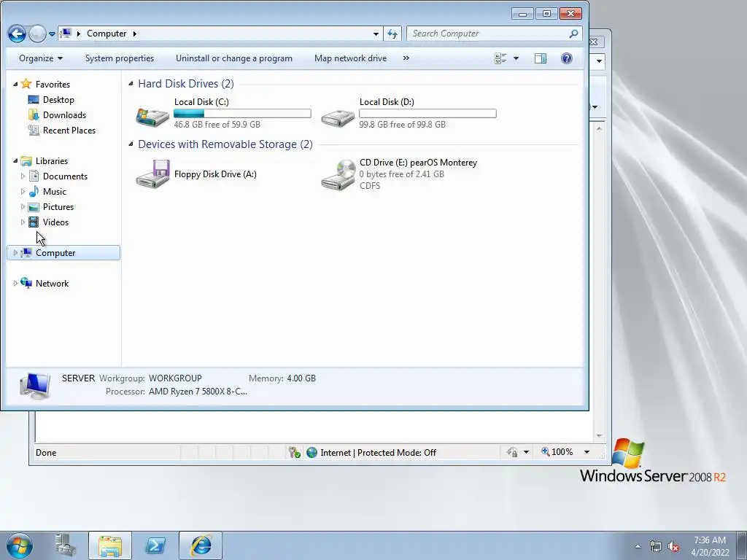Click the AMD Ryzen 7 processor text

[198, 392]
